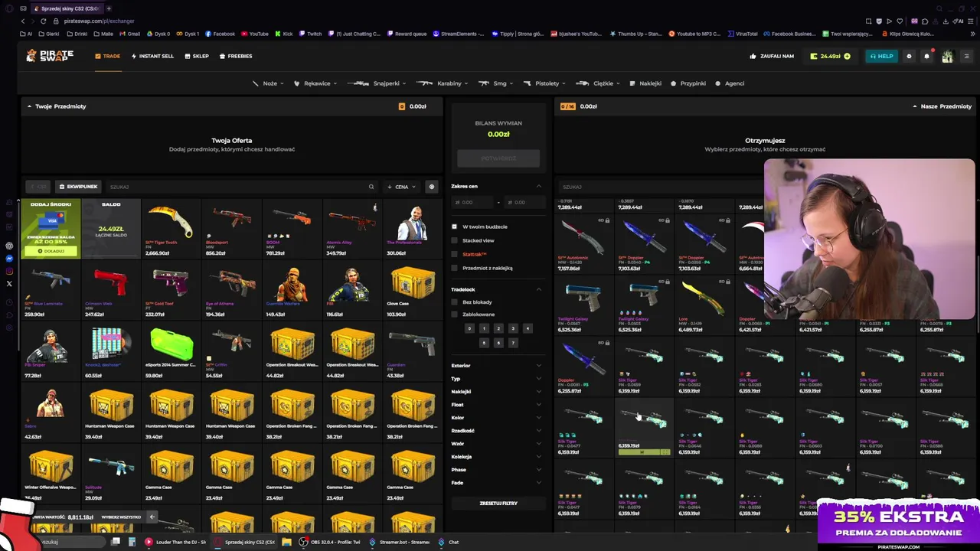Toggle the Stacked view checkbox

coord(454,240)
